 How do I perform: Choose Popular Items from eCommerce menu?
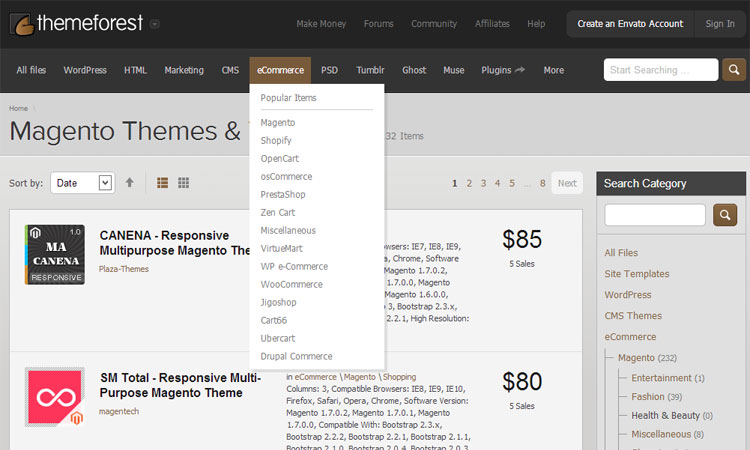tap(288, 98)
